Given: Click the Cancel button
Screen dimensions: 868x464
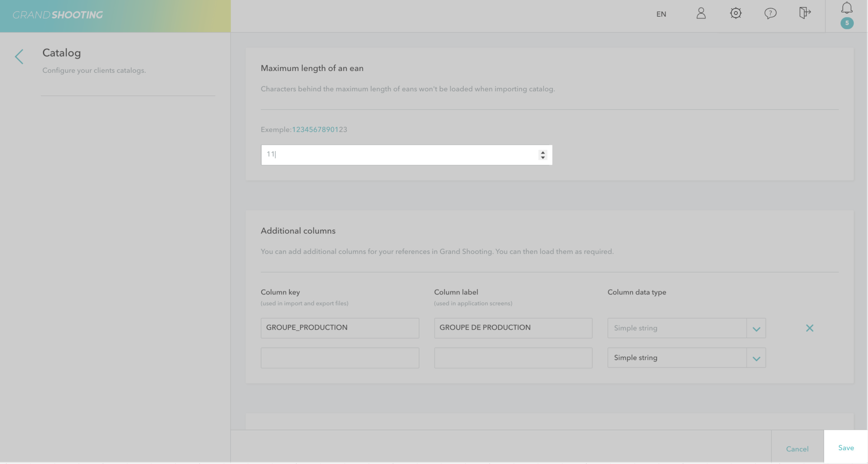Looking at the screenshot, I should point(797,449).
